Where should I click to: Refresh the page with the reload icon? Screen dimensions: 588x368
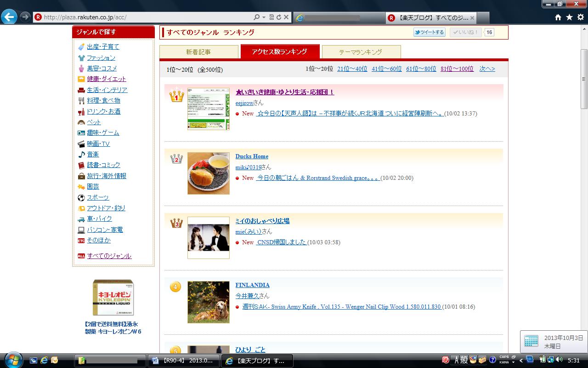coord(278,17)
